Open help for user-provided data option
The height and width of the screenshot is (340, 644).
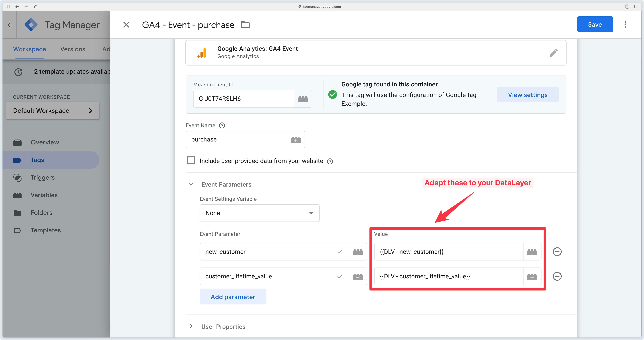coord(330,161)
